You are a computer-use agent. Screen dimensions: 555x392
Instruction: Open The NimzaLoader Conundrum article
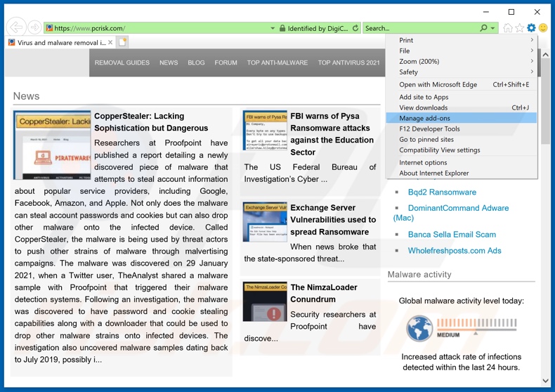click(x=323, y=293)
